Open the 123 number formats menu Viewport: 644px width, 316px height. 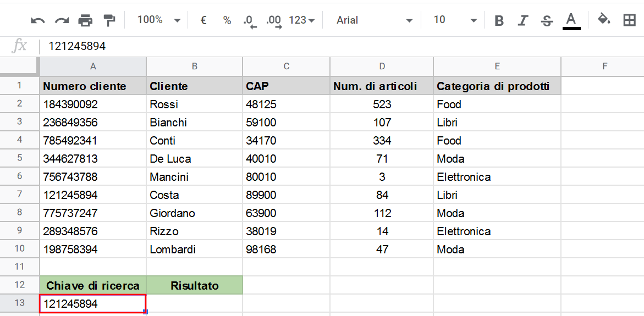point(302,20)
